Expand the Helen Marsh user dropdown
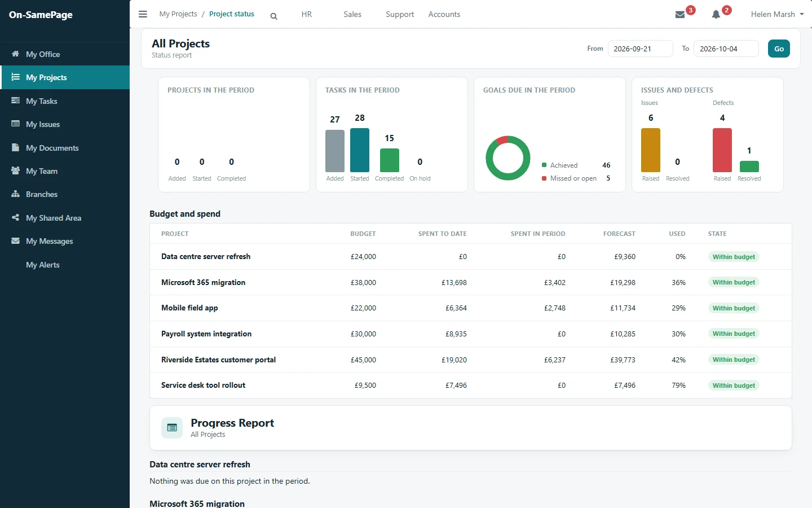This screenshot has height=508, width=812. click(x=777, y=14)
